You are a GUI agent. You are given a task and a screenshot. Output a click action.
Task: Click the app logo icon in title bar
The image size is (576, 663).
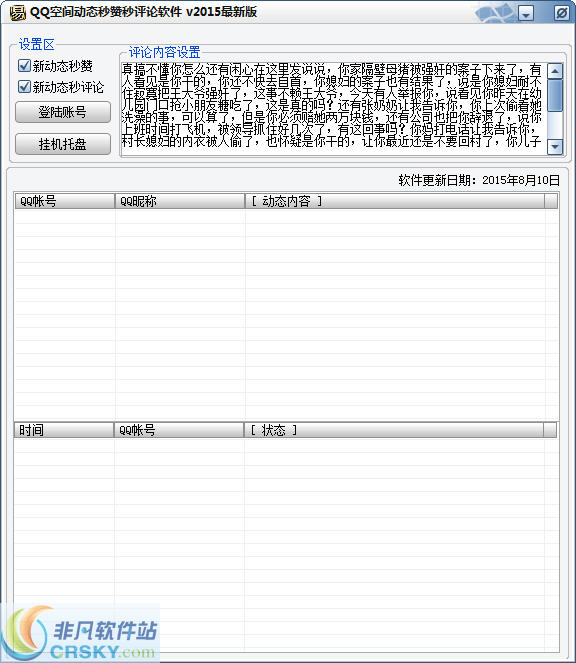tap(17, 13)
